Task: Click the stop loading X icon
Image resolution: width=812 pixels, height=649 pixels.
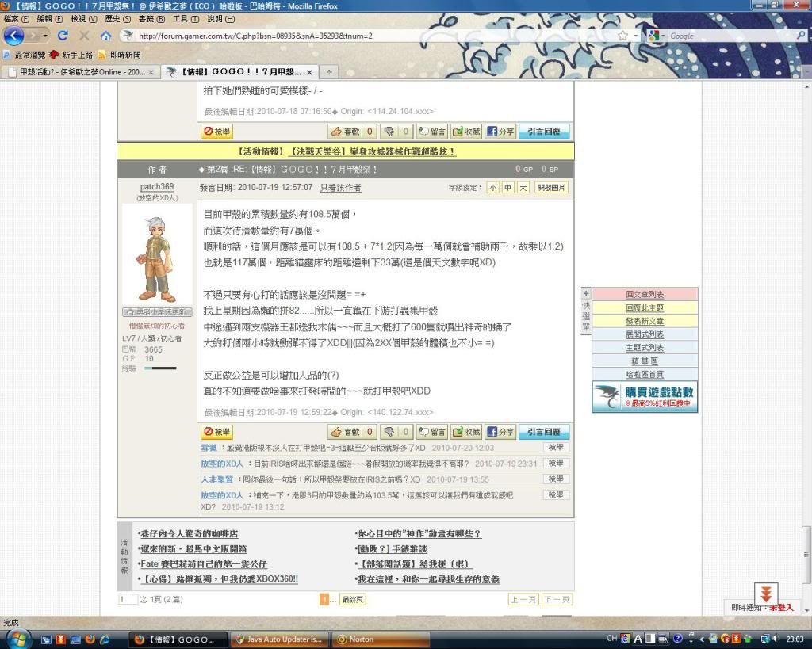Action: [84, 36]
